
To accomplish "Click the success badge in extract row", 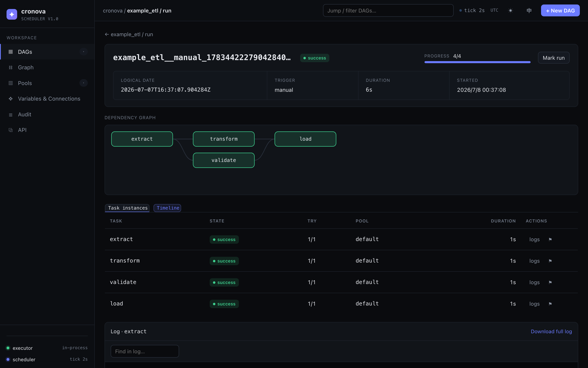I will [224, 239].
